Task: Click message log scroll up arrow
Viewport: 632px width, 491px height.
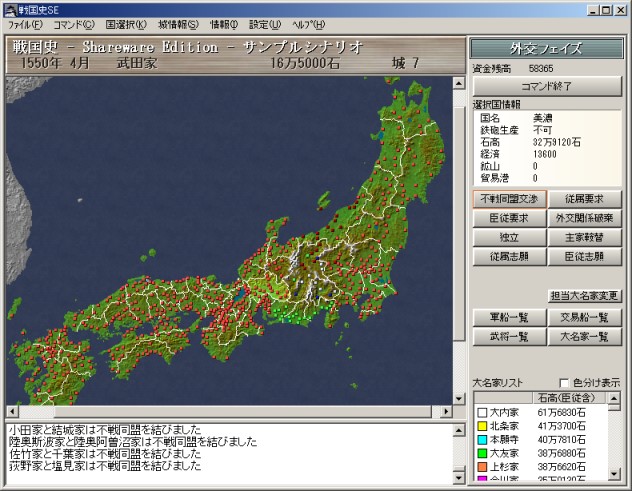Action: 459,431
